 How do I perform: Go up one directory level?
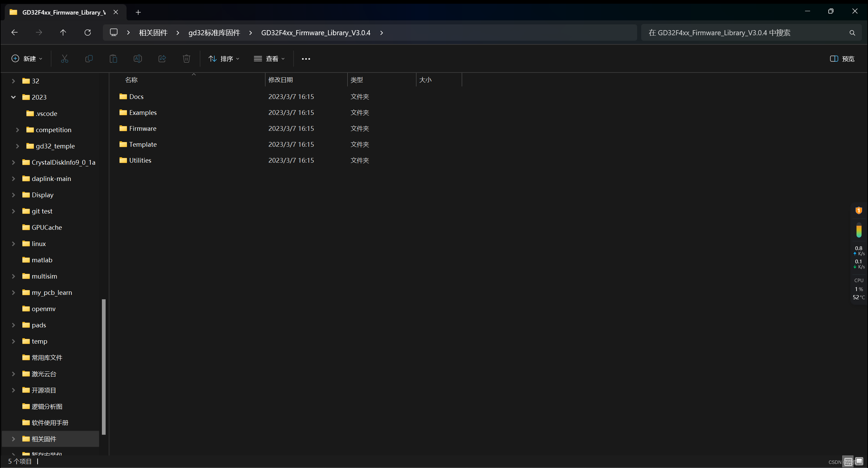click(63, 33)
